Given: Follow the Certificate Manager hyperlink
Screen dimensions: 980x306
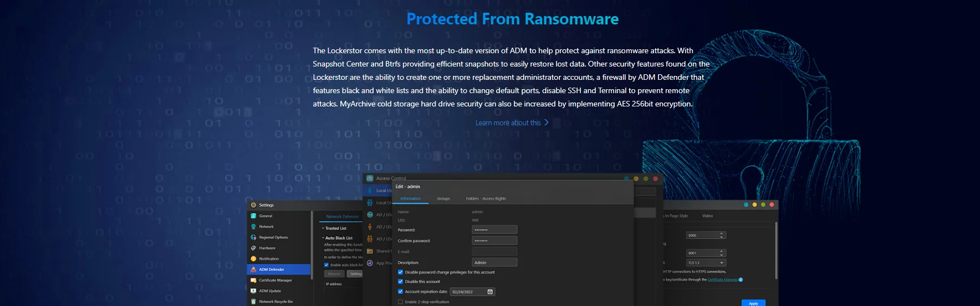Looking at the screenshot, I should (723, 279).
